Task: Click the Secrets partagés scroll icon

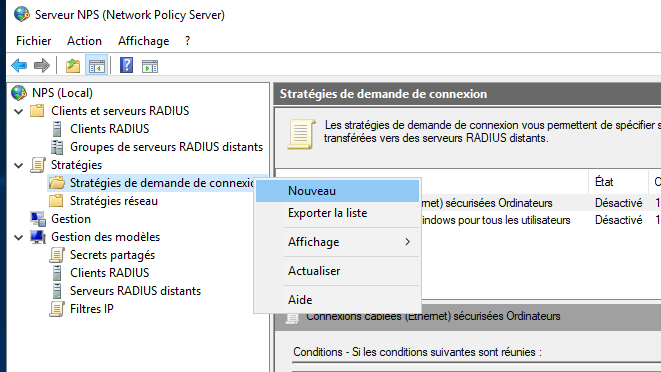Action: coord(57,255)
